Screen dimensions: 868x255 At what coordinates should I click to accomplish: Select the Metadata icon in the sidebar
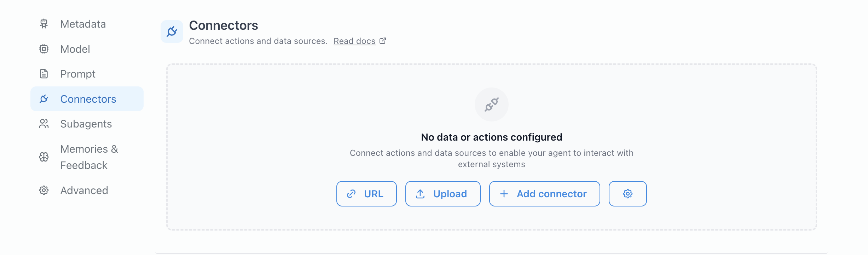pos(44,24)
